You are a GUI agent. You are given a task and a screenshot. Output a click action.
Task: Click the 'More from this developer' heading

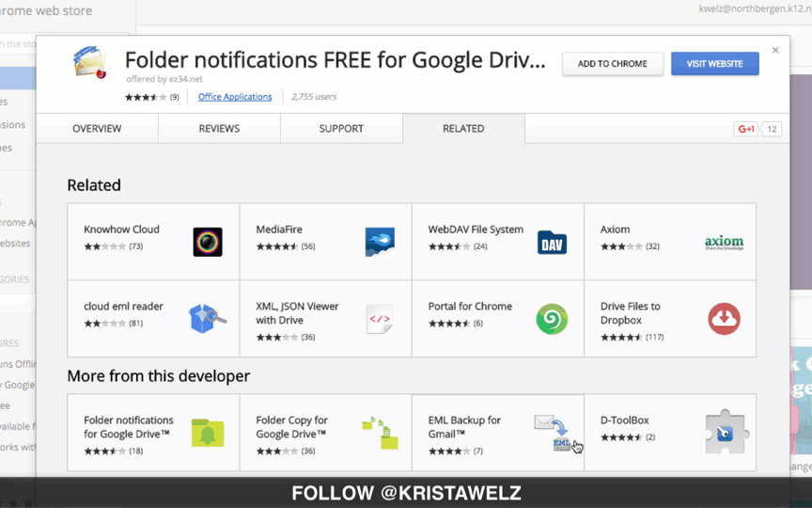[159, 375]
